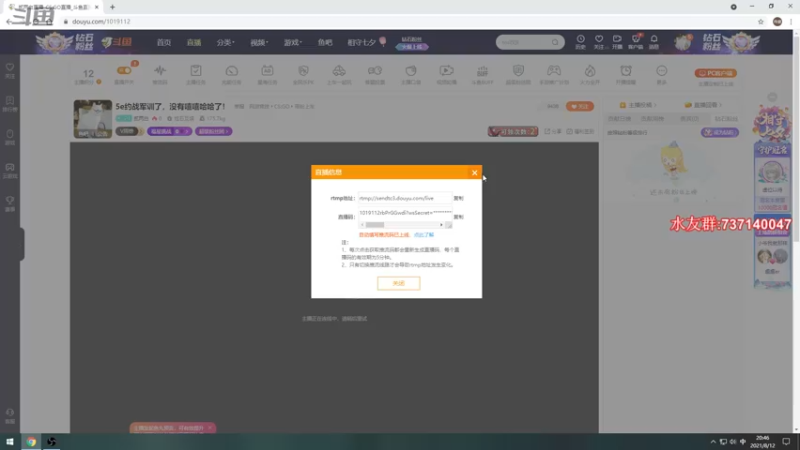Click the Windows Start button
The image size is (800, 450).
pyautogui.click(x=10, y=442)
